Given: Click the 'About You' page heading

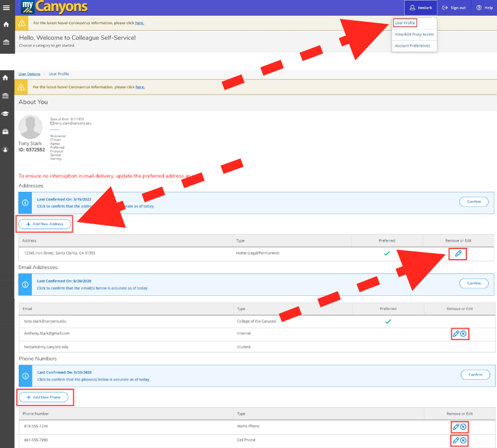Looking at the screenshot, I should tap(33, 102).
